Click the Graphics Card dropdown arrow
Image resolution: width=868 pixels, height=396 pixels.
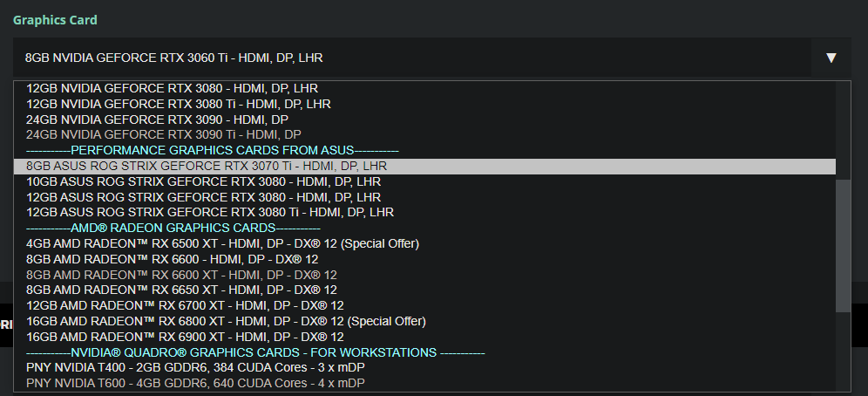click(x=831, y=58)
